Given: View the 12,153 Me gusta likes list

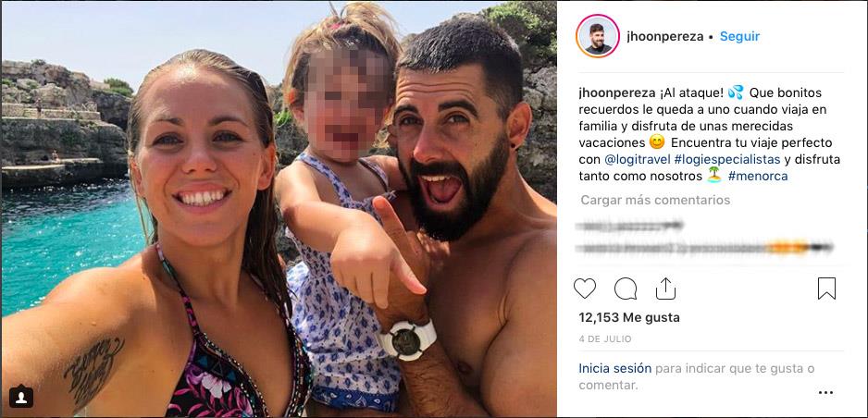Looking at the screenshot, I should coord(629,318).
